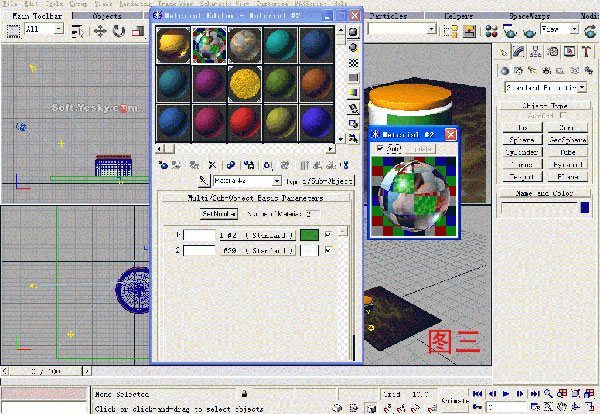Toggle AutoGrid checkbox under Object Type

coord(563,115)
